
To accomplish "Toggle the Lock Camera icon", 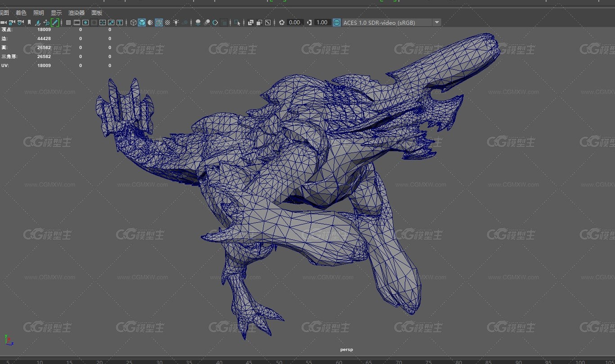I will click(x=12, y=22).
